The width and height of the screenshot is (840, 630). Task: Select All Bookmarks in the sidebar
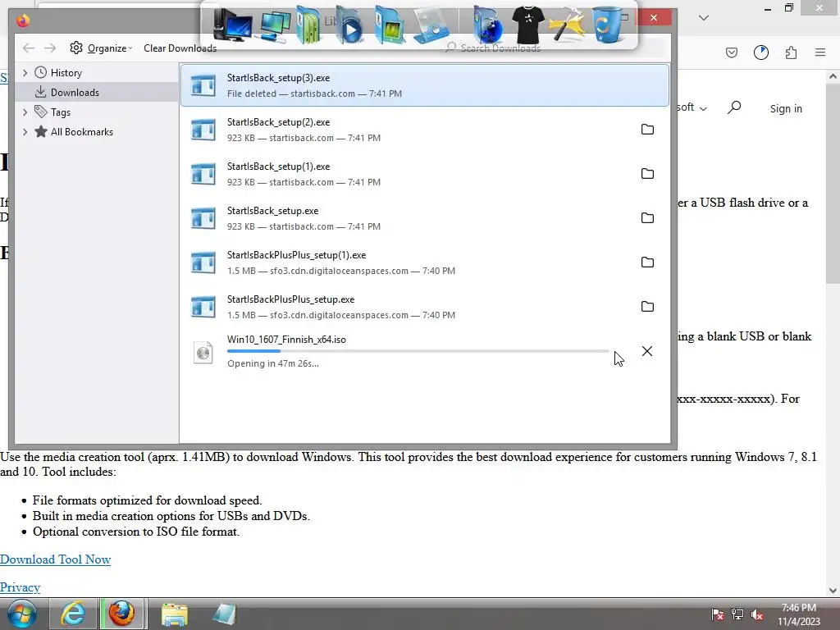point(81,132)
